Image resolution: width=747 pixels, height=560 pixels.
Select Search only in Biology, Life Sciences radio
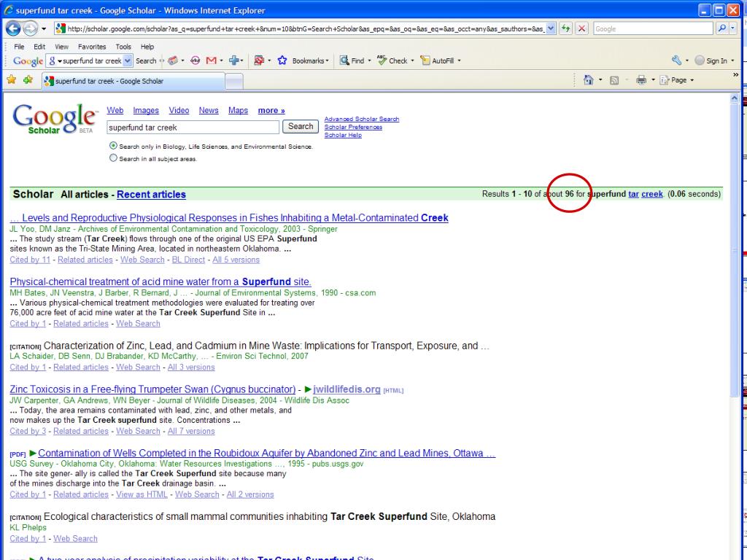pyautogui.click(x=113, y=146)
